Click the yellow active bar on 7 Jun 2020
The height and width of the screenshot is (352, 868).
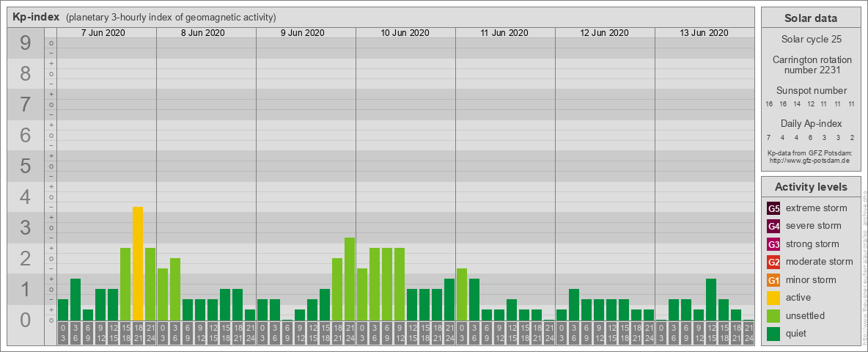tap(138, 264)
